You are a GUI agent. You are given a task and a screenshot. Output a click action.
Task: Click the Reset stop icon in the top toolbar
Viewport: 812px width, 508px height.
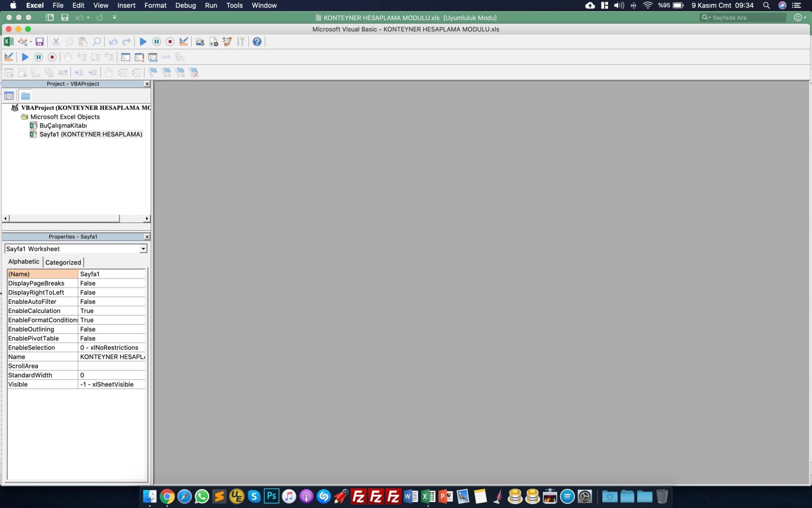[x=170, y=42]
